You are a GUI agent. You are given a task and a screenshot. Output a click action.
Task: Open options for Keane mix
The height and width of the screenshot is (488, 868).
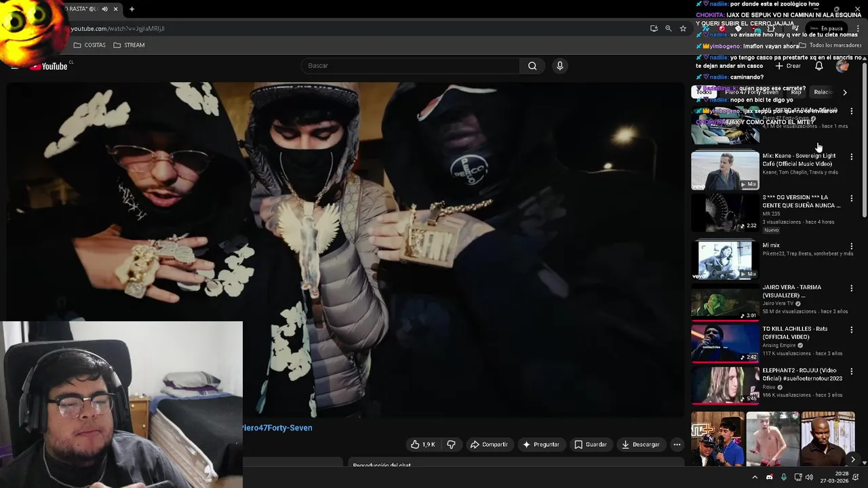coord(852,157)
